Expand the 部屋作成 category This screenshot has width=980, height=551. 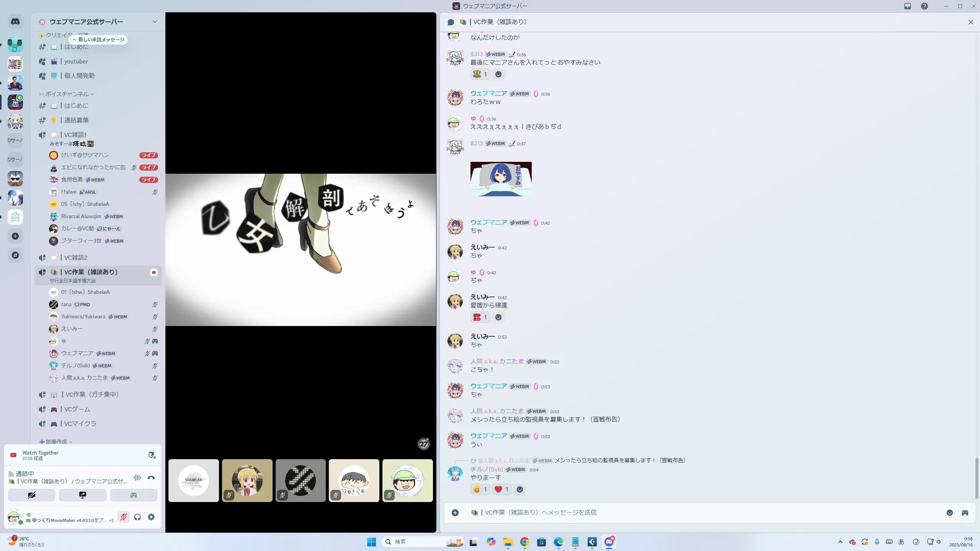click(x=56, y=442)
